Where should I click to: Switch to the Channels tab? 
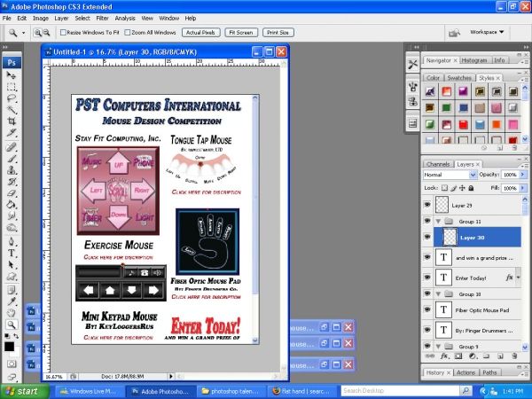click(x=438, y=164)
